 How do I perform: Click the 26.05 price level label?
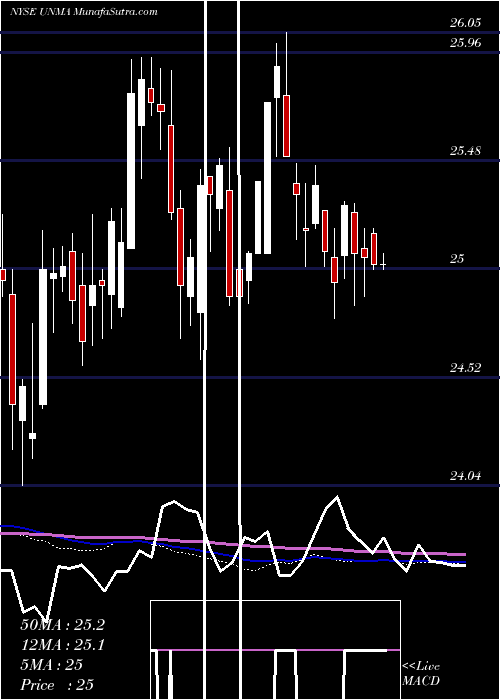point(465,23)
